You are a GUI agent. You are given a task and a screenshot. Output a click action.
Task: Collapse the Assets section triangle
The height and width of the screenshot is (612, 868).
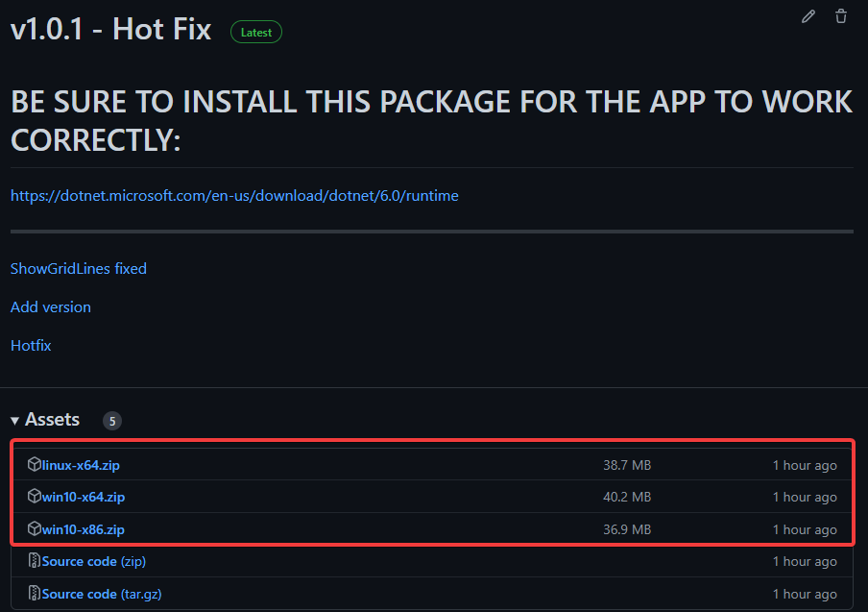pyautogui.click(x=15, y=421)
